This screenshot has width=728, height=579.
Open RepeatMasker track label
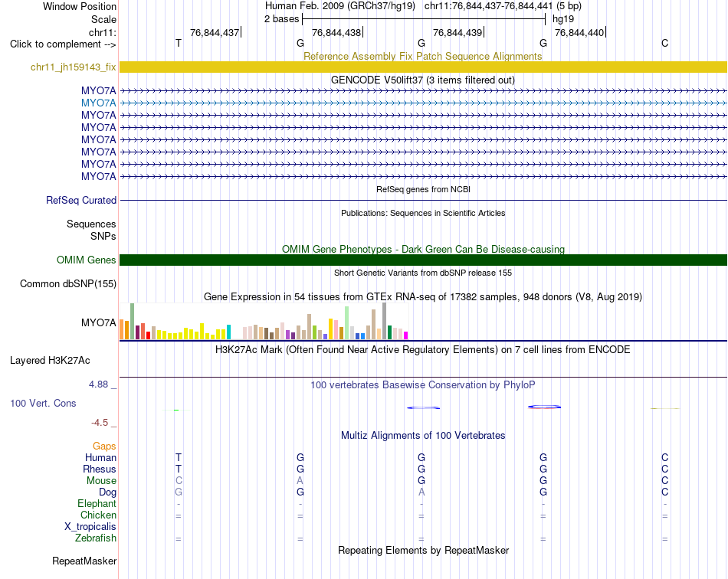click(84, 561)
